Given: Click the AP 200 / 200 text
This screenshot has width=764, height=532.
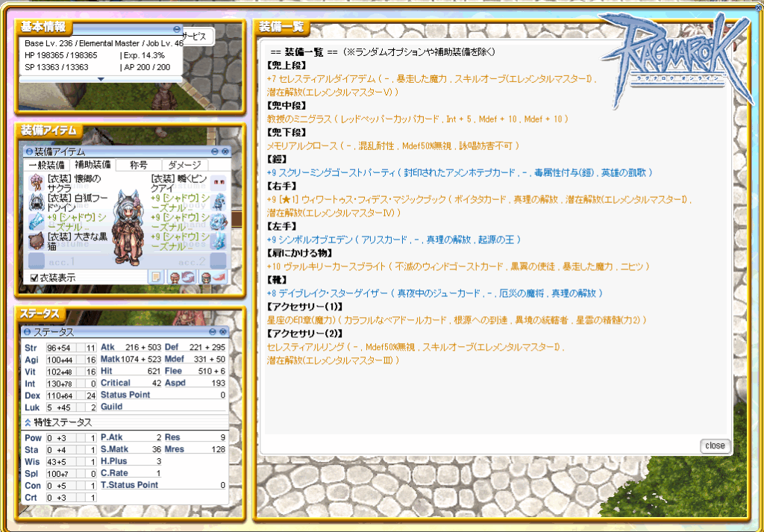Looking at the screenshot, I should coord(147,67).
